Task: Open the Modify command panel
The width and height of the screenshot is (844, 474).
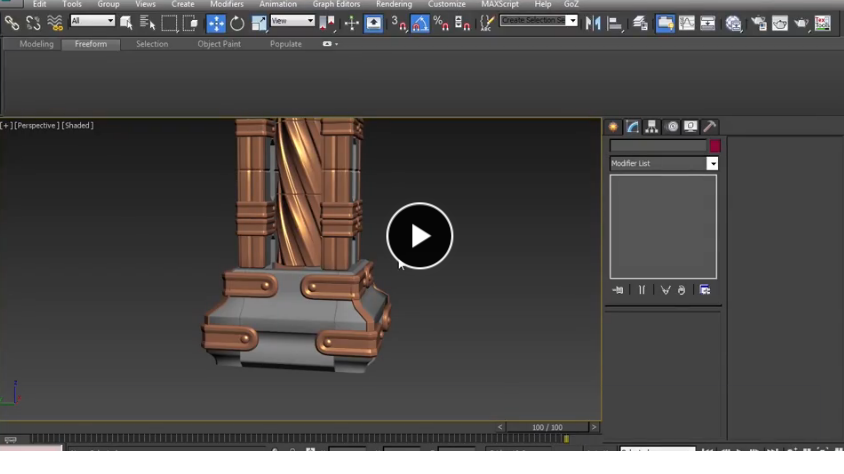Action: pyautogui.click(x=632, y=127)
